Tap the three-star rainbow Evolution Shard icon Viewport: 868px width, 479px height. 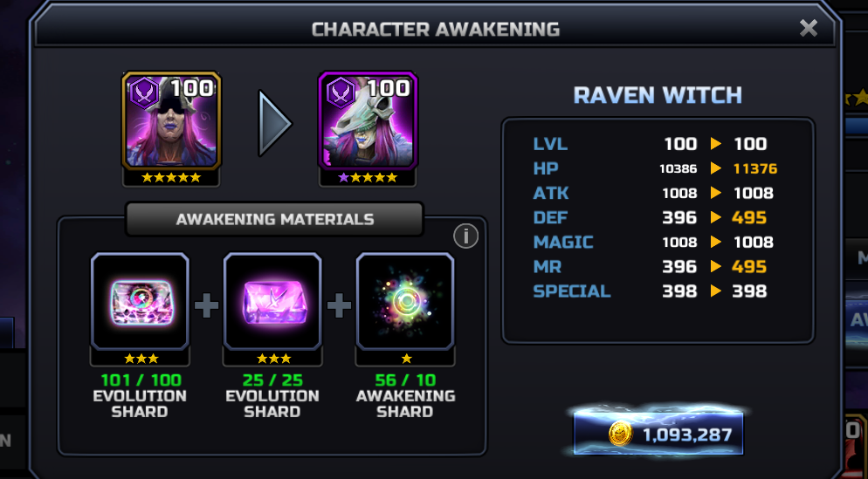[140, 302]
